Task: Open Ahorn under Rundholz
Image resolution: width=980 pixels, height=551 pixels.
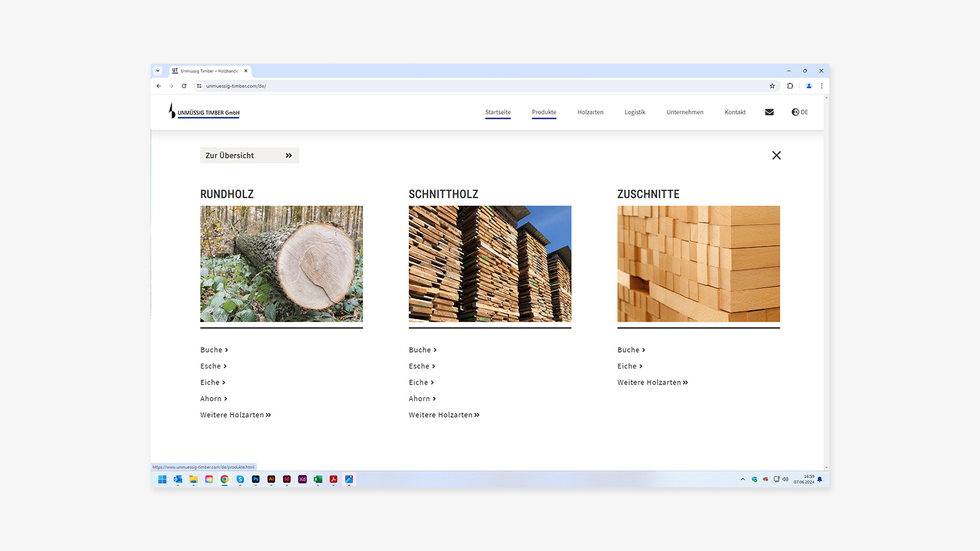Action: click(x=214, y=399)
